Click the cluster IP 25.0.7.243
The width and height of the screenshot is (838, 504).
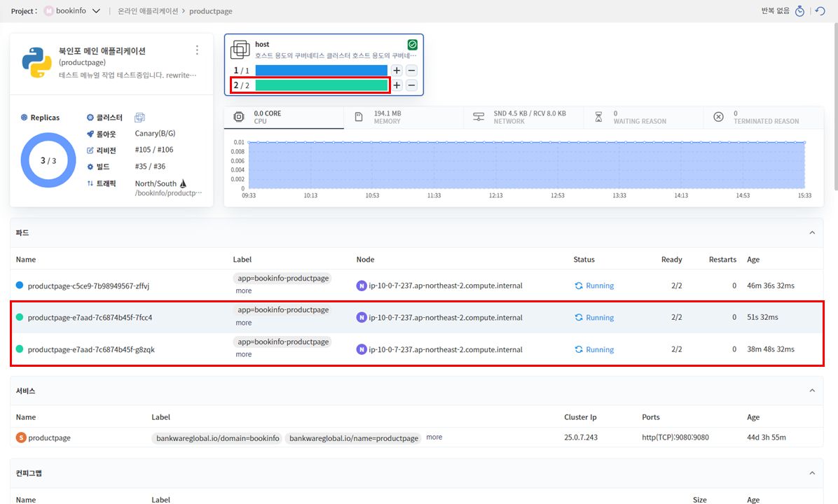point(581,437)
